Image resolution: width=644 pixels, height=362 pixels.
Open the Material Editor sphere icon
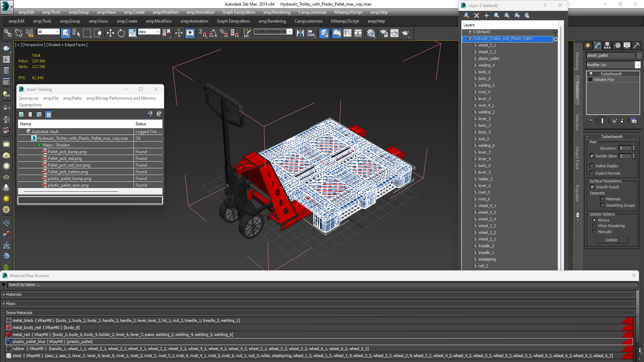(x=371, y=33)
